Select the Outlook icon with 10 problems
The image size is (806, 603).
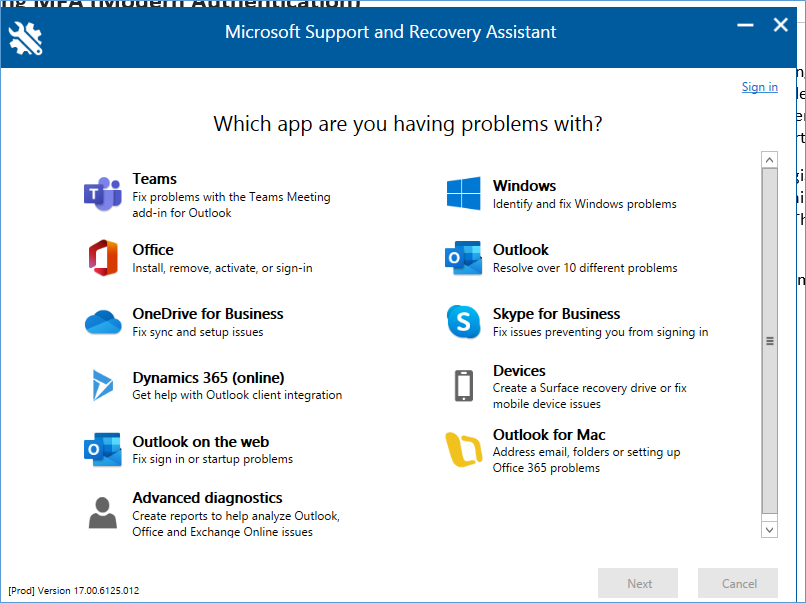[464, 258]
